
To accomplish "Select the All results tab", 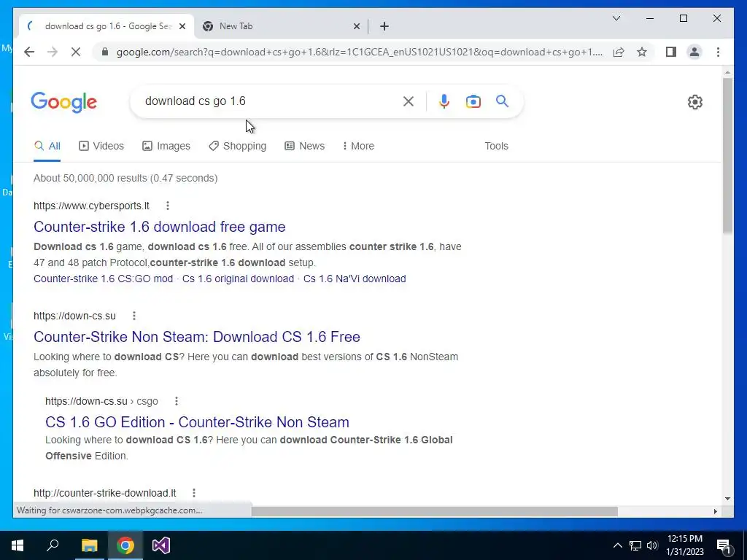I will pos(47,146).
